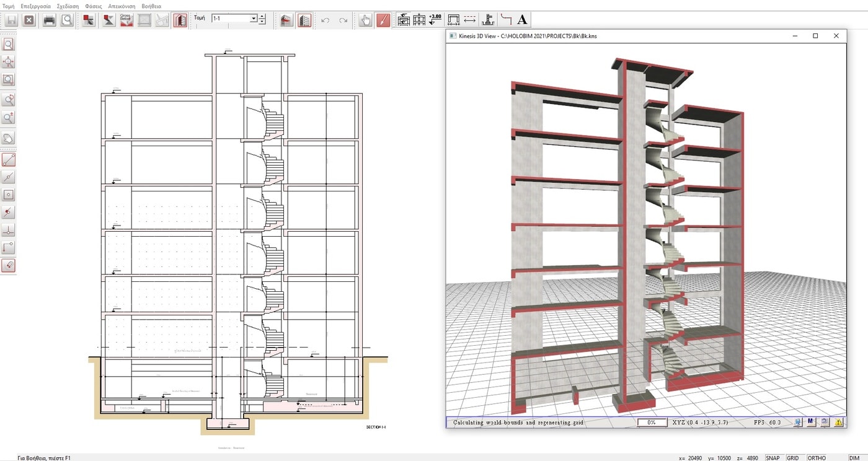
Task: Open the Φάσεις menu
Action: pos(94,6)
